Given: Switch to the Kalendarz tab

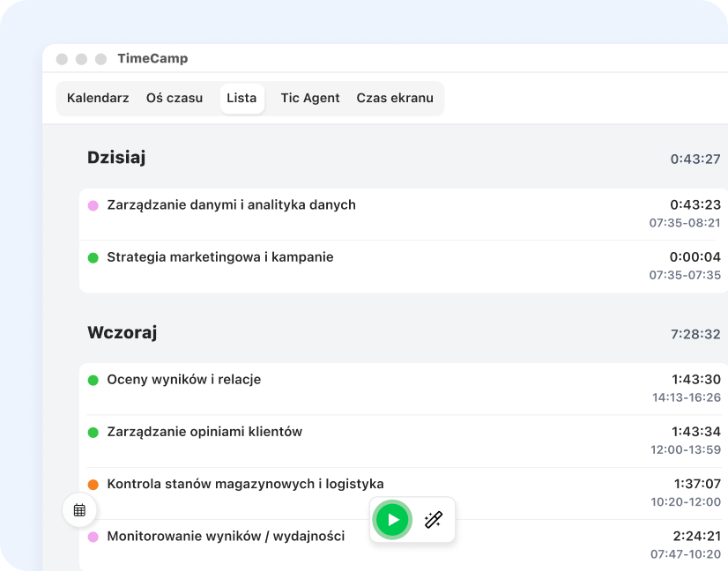Looking at the screenshot, I should 97,98.
